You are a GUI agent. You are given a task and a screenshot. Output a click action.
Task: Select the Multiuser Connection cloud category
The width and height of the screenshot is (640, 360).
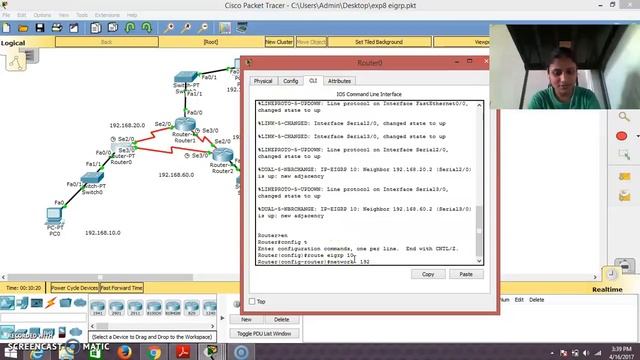pos(80,303)
